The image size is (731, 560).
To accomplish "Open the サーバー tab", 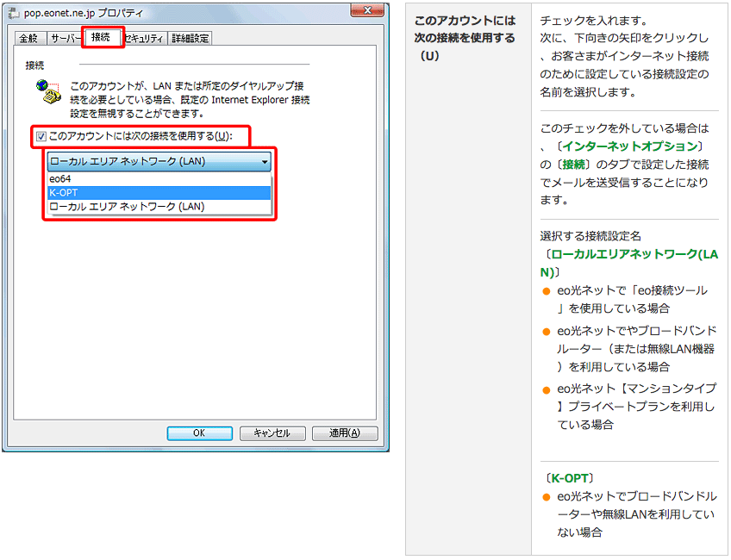I will 65,38.
